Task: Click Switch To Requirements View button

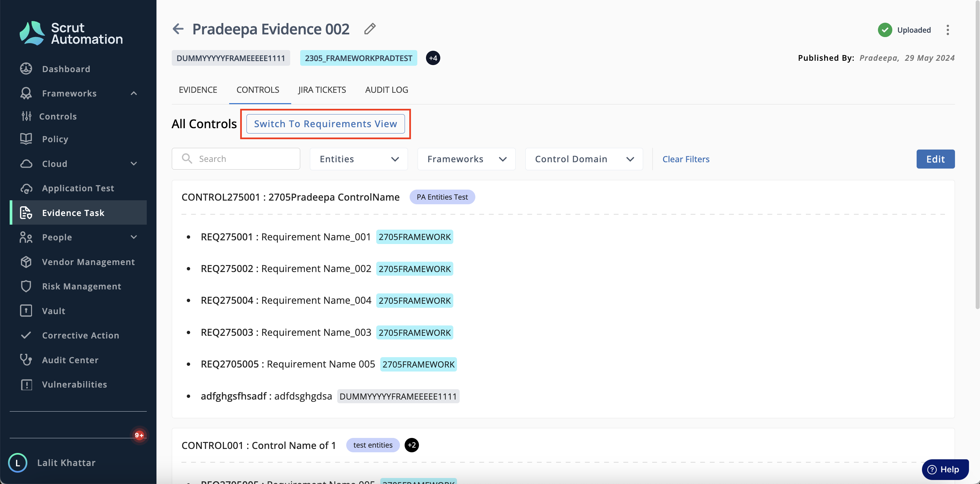Action: tap(325, 124)
